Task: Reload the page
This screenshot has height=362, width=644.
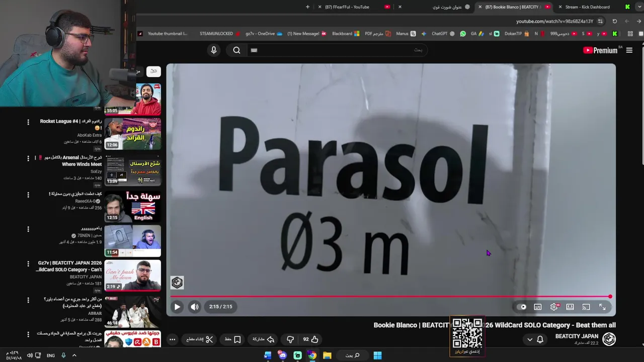Action: point(615,21)
